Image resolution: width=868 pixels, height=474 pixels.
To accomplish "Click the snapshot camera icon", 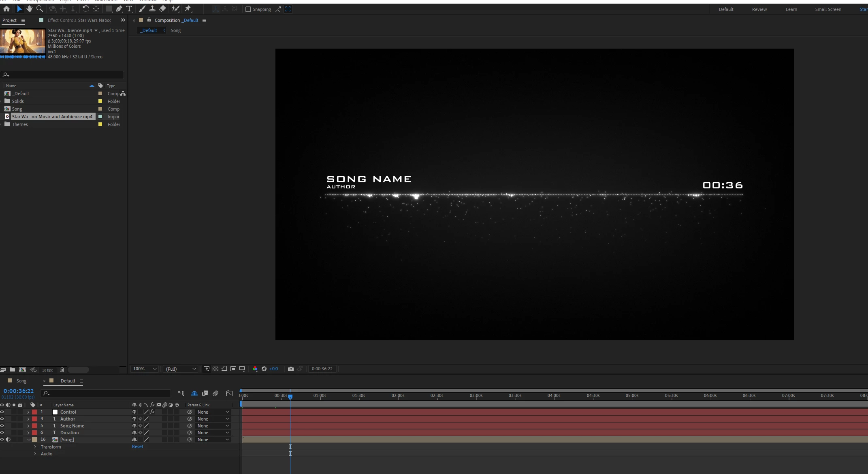I will (290, 369).
